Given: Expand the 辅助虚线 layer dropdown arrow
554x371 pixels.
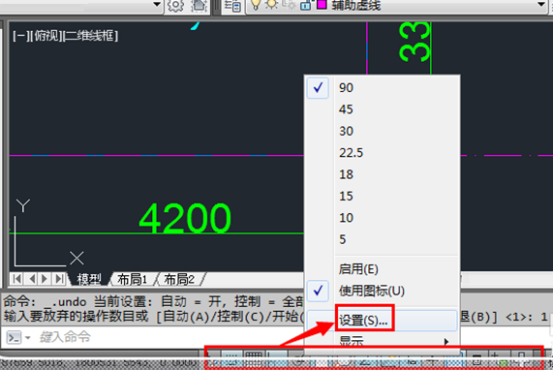Looking at the screenshot, I should pyautogui.click(x=541, y=5).
